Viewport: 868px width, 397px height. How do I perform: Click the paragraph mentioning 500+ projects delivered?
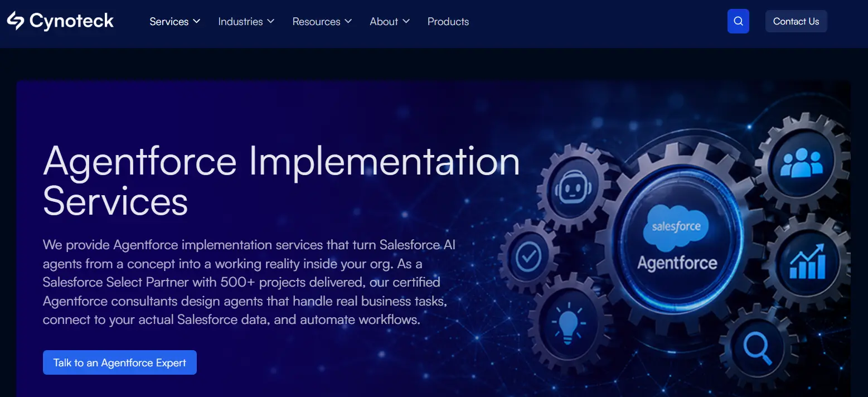[249, 282]
